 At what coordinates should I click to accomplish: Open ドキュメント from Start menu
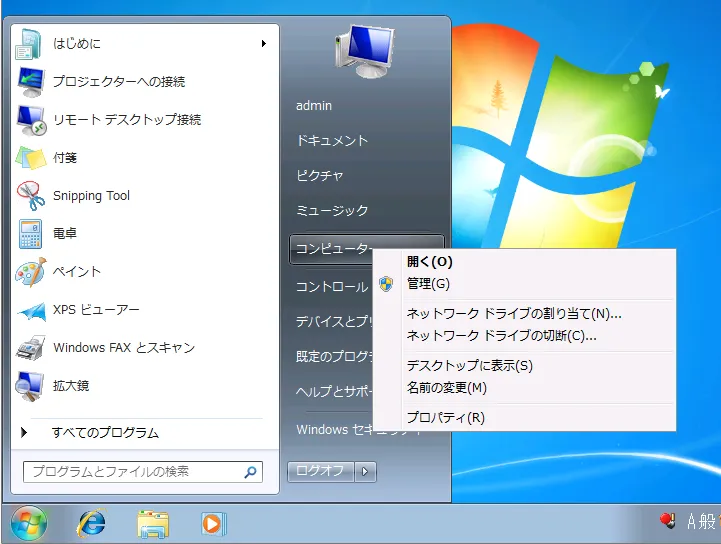[x=332, y=141]
